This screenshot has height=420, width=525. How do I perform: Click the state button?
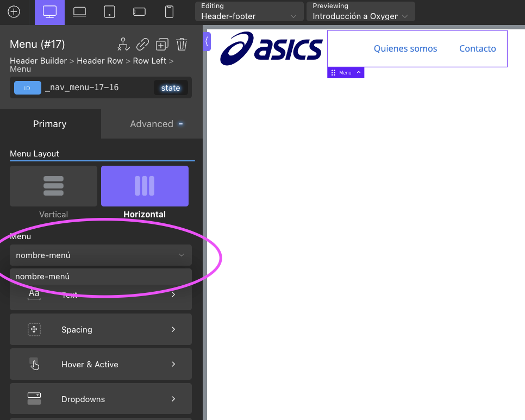(170, 88)
